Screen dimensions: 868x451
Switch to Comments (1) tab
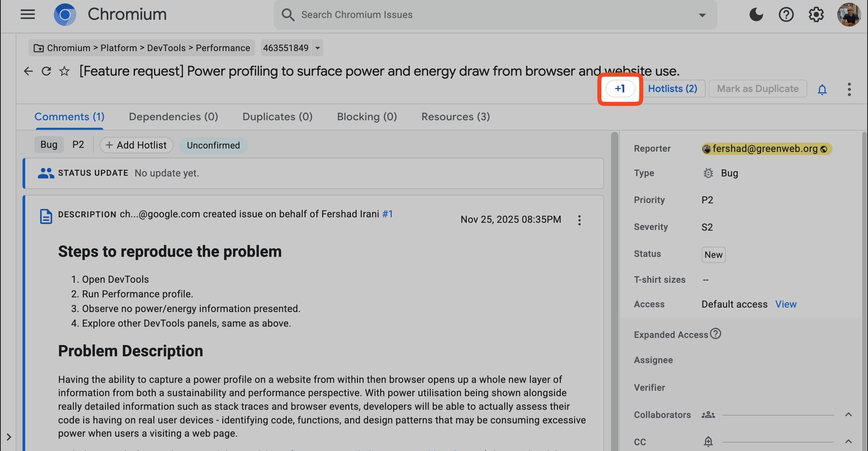click(x=69, y=117)
